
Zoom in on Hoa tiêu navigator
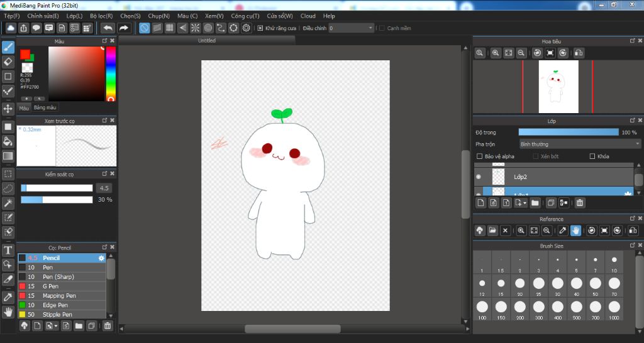click(496, 53)
